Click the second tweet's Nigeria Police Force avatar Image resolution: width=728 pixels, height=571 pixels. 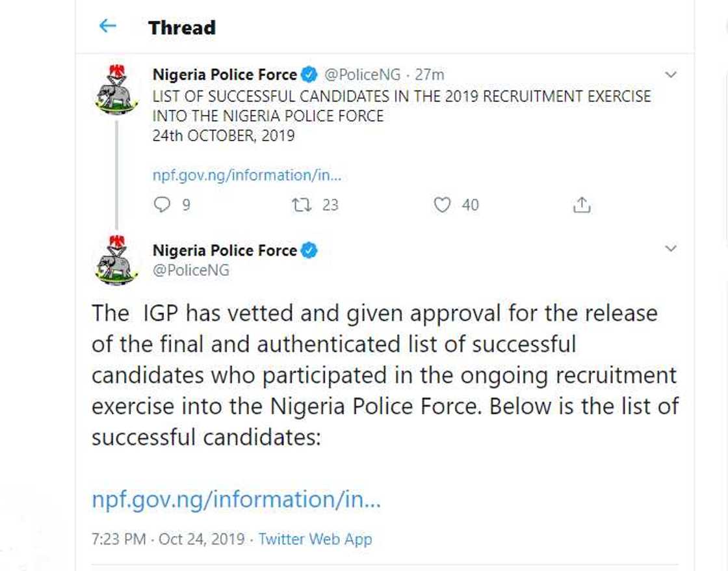(x=117, y=260)
